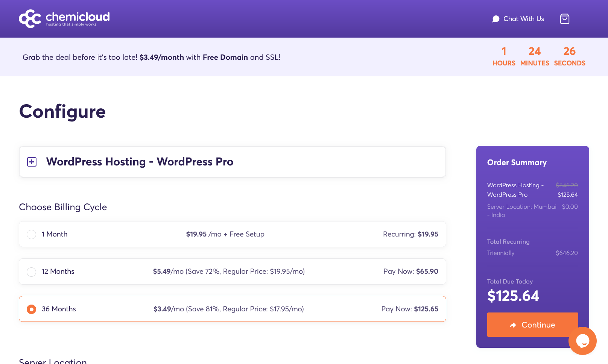Screen dimensions: 608x364
Task: Click the countdown HOURS value
Action: pos(504,51)
